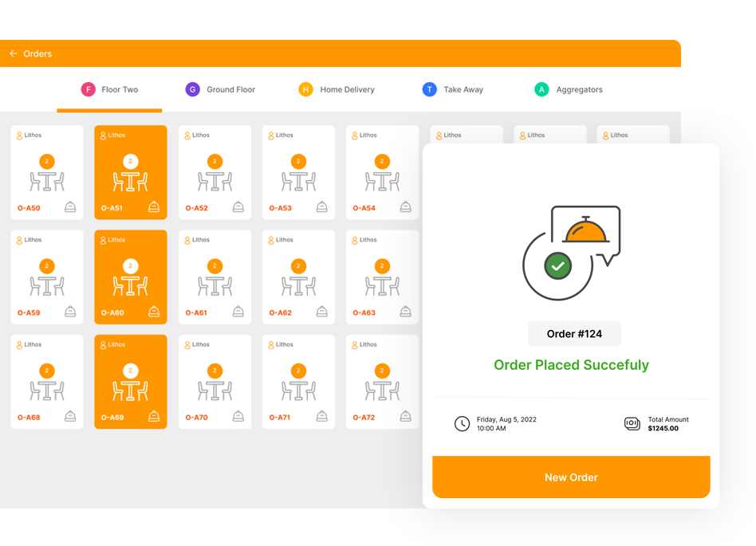Click the Order #124 label

pos(574,334)
